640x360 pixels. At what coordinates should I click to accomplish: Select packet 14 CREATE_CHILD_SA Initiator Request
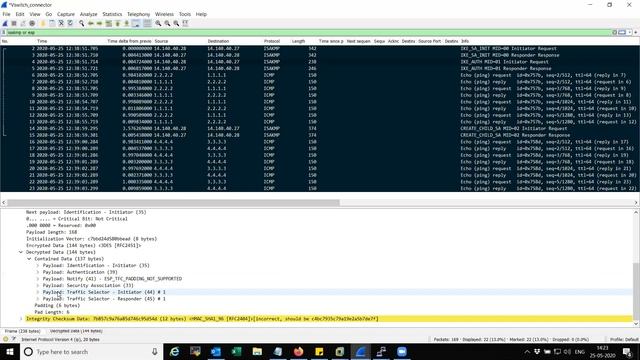tap(320, 128)
